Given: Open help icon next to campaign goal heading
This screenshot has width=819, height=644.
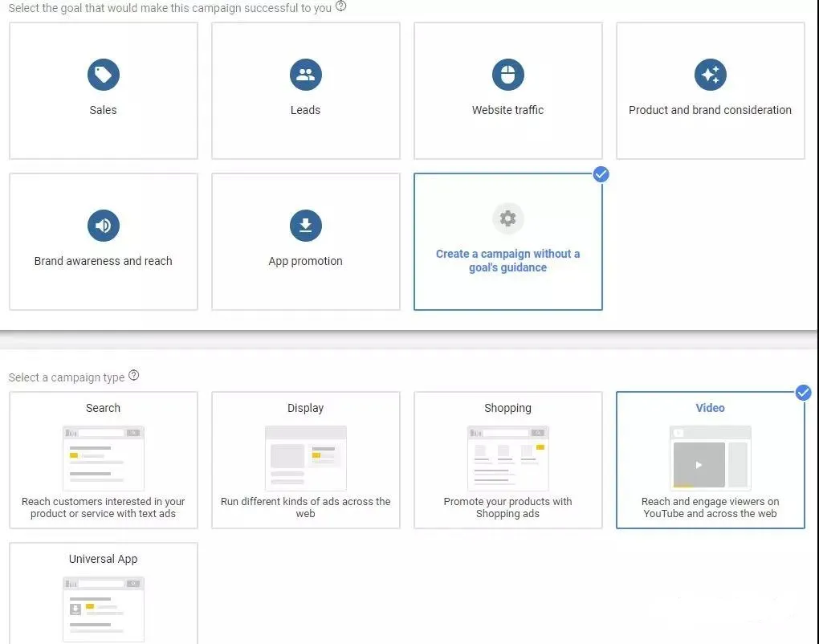Looking at the screenshot, I should tap(341, 6).
